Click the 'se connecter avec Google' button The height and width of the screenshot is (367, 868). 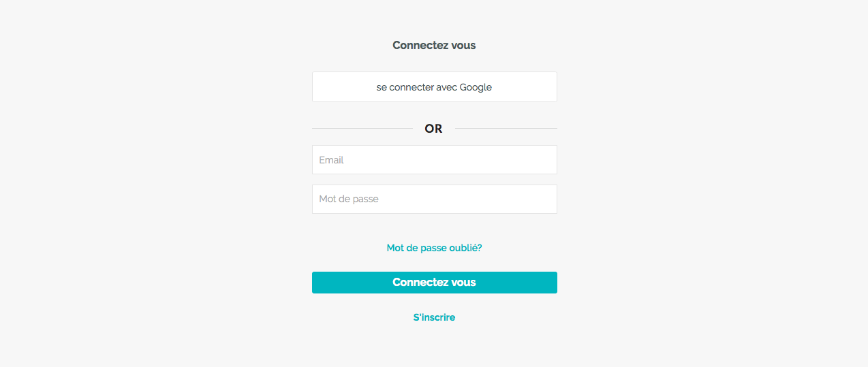(434, 87)
